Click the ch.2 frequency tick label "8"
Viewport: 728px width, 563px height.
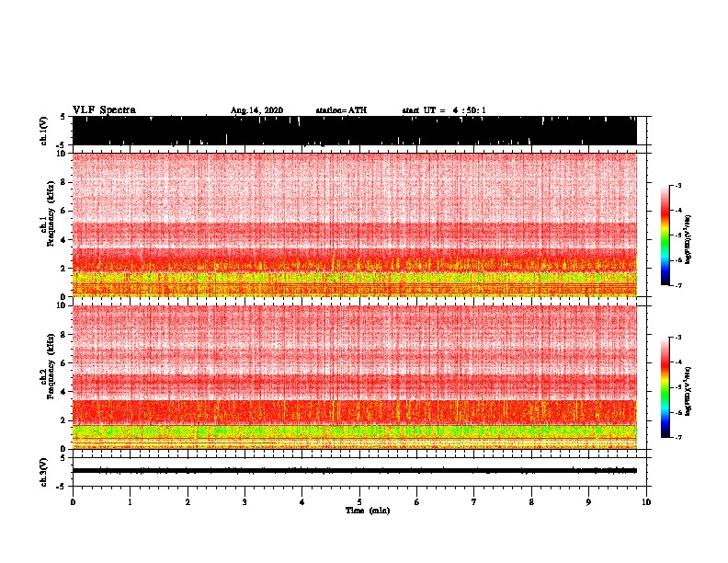[x=63, y=335]
